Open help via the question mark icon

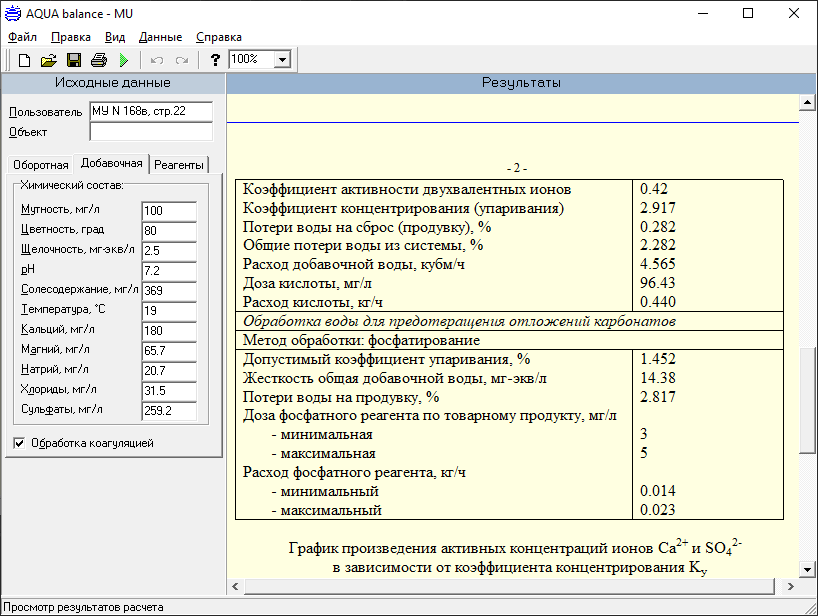(215, 60)
